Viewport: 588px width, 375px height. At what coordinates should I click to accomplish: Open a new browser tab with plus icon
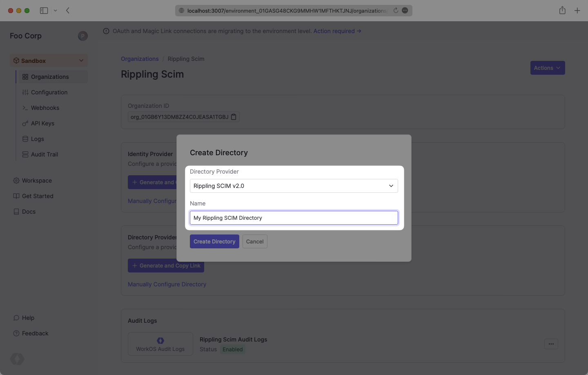[x=577, y=11]
